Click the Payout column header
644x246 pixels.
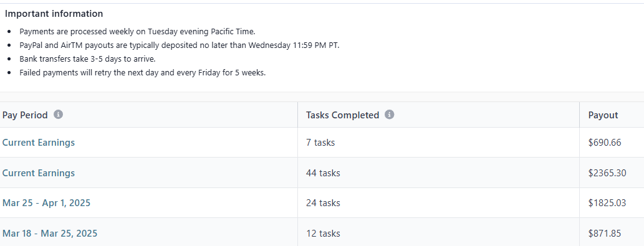tap(603, 115)
